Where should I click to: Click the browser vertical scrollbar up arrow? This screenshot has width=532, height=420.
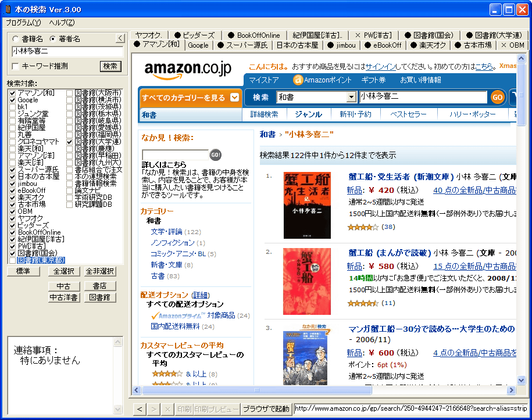(521, 58)
